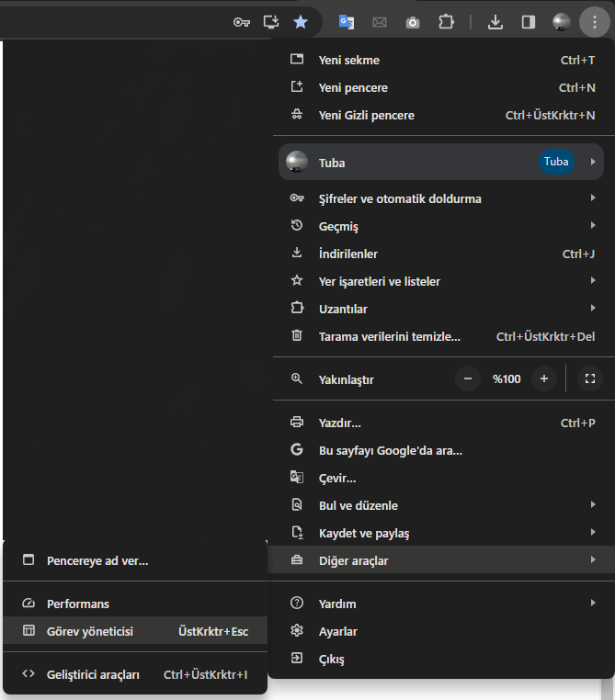This screenshot has width=615, height=700.
Task: Open Yeni pencere from the menu
Action: click(x=441, y=87)
